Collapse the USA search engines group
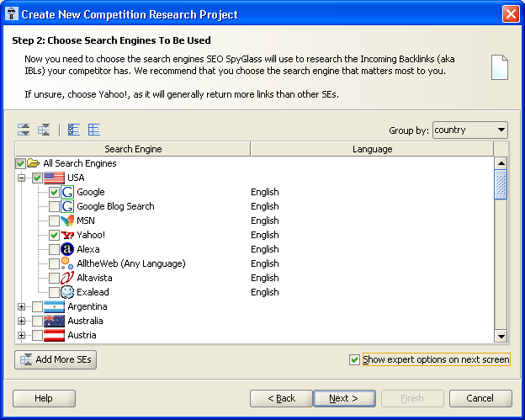 pos(21,178)
